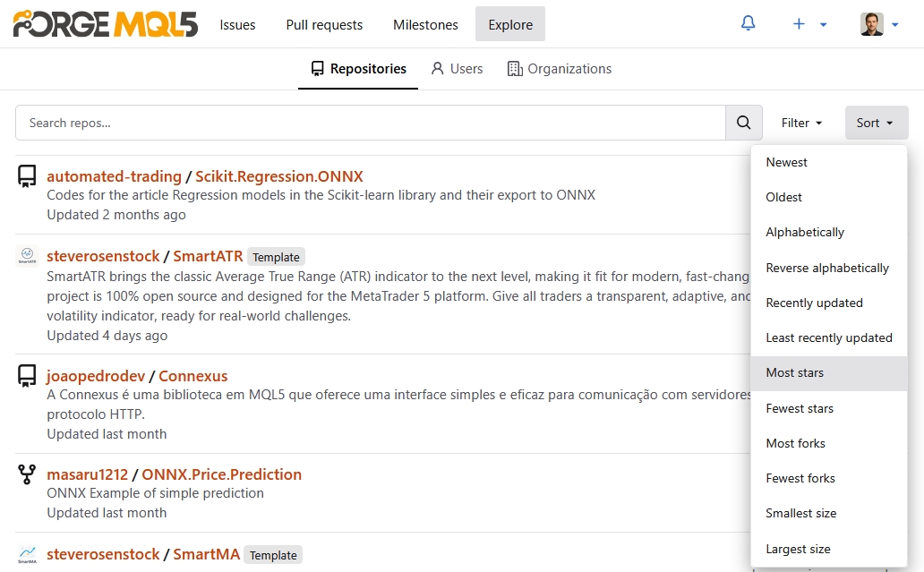Sort by Most stars
This screenshot has width=924, height=572.
[828, 373]
